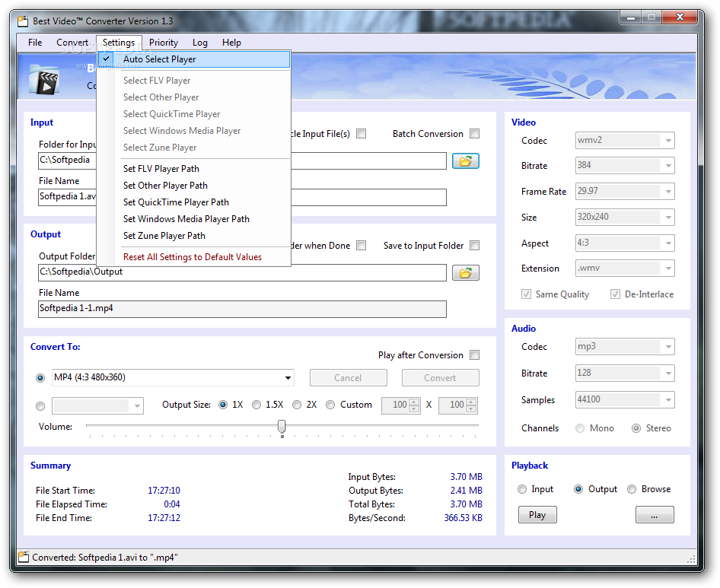This screenshot has width=720, height=588.
Task: Select the MP4 preset radio button
Action: [x=40, y=378]
